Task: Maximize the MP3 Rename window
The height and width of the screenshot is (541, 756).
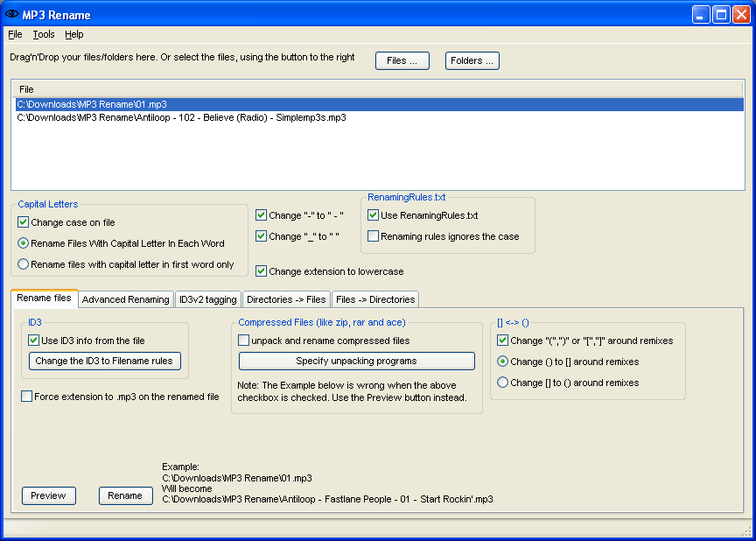Action: 721,15
